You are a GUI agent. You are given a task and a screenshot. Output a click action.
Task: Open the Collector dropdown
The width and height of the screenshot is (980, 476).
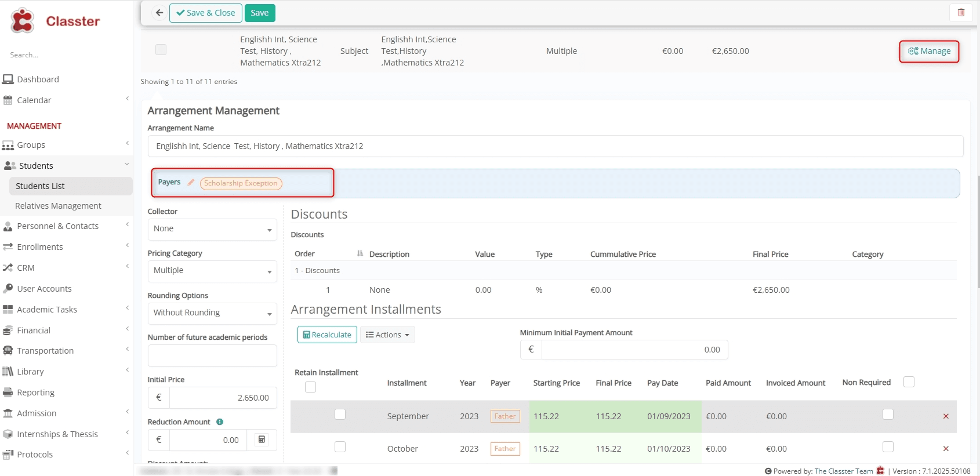(x=212, y=229)
